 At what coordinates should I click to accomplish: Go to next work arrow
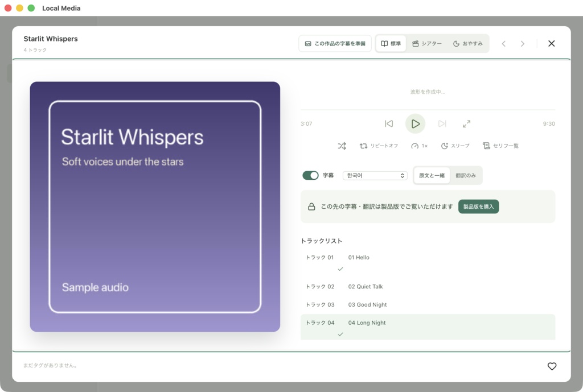click(x=523, y=44)
